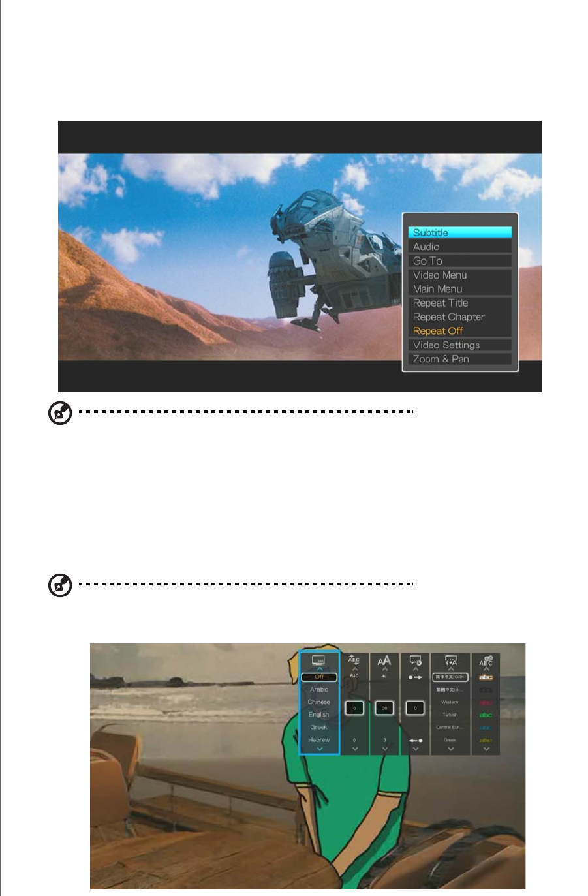
Task: Select Arabic subtitle language
Action: pyautogui.click(x=319, y=690)
